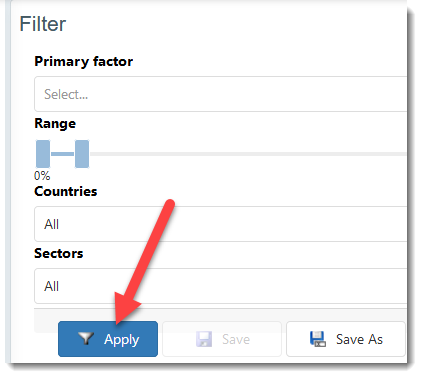Screen dimensions: 422x378
Task: Click the gray footer strip behind buttons
Action: tap(220, 315)
